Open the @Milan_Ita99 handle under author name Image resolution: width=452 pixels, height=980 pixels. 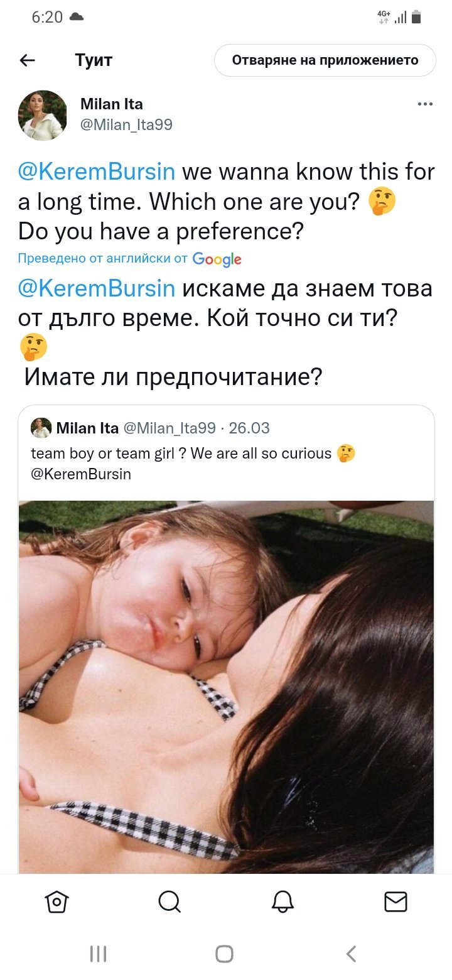pos(126,125)
